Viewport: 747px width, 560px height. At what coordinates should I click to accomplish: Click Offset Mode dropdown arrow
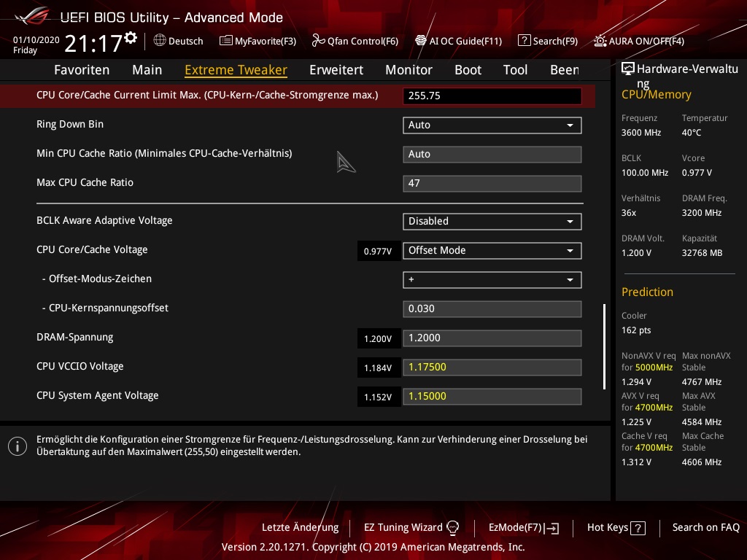tap(570, 251)
